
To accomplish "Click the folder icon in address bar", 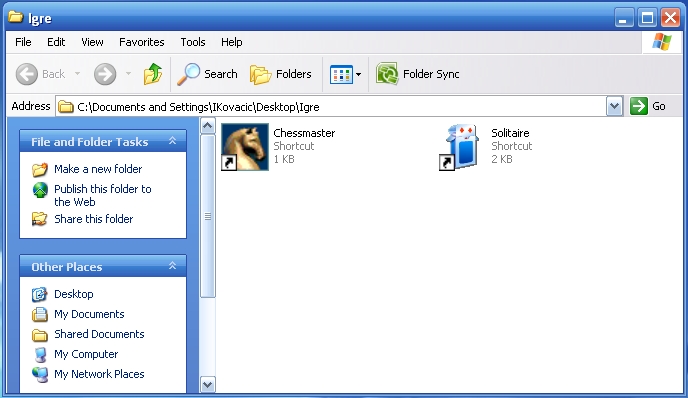I will 66,107.
